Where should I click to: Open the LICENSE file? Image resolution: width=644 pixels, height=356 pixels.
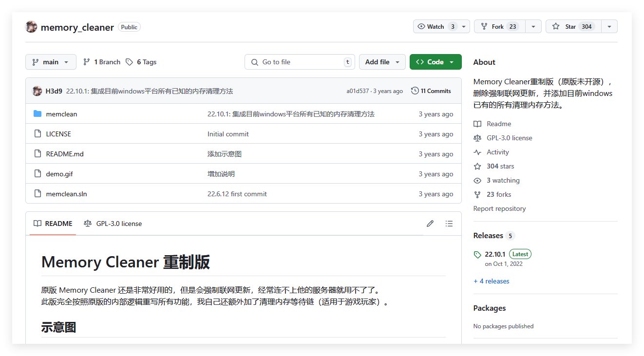click(x=58, y=134)
